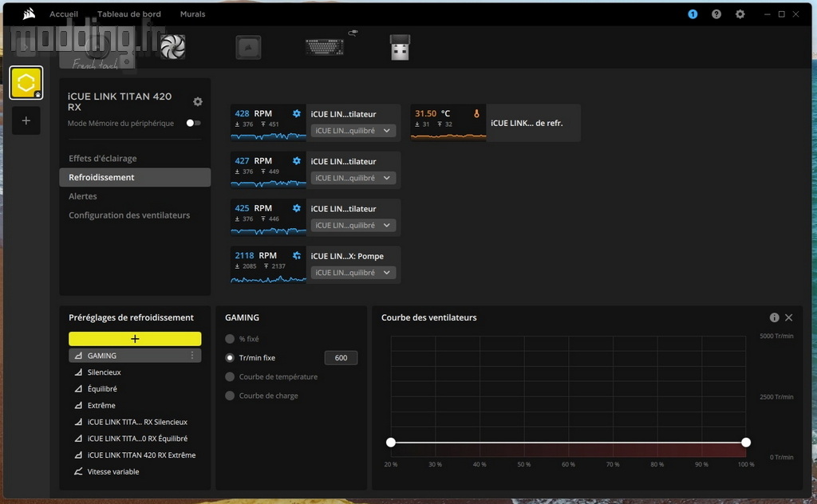Viewport: 817px width, 504px height.
Task: Open preset dropdown on the Pompe card
Action: 353,273
